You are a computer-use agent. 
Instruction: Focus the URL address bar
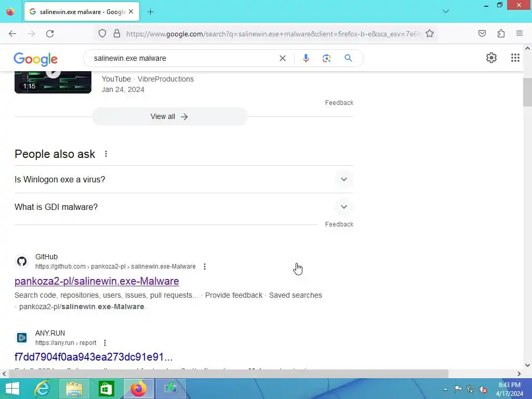click(x=272, y=34)
